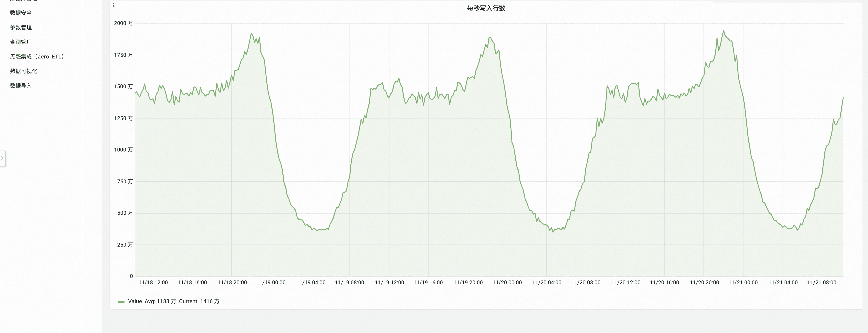Image resolution: width=868 pixels, height=333 pixels.
Task: Click the 1000 万 y-axis label
Action: point(123,149)
